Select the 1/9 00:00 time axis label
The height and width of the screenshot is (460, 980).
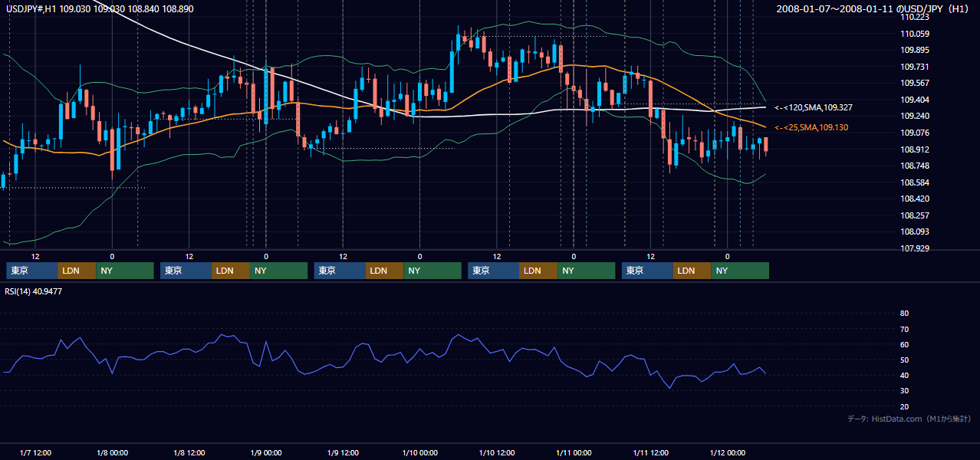266,453
